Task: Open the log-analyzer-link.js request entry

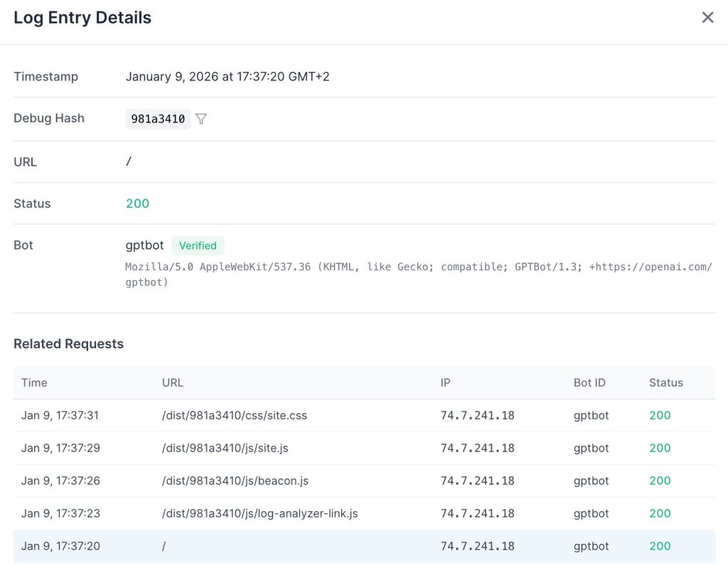Action: tap(259, 513)
